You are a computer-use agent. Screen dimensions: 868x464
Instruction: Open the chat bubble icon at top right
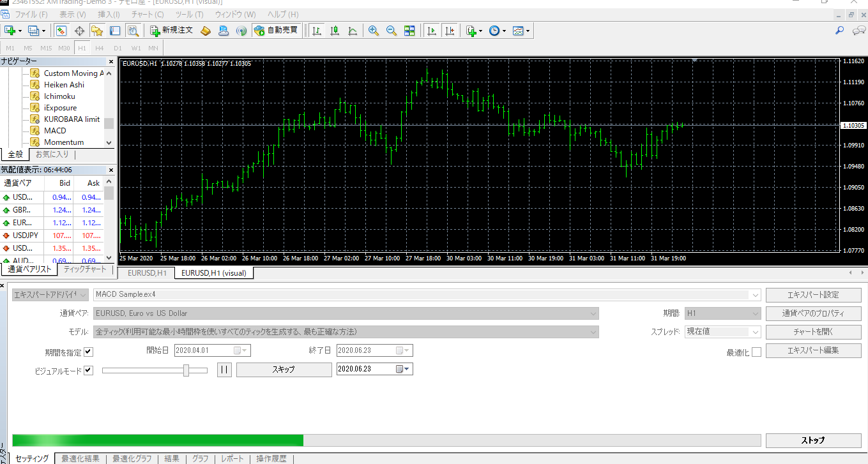pyautogui.click(x=859, y=30)
